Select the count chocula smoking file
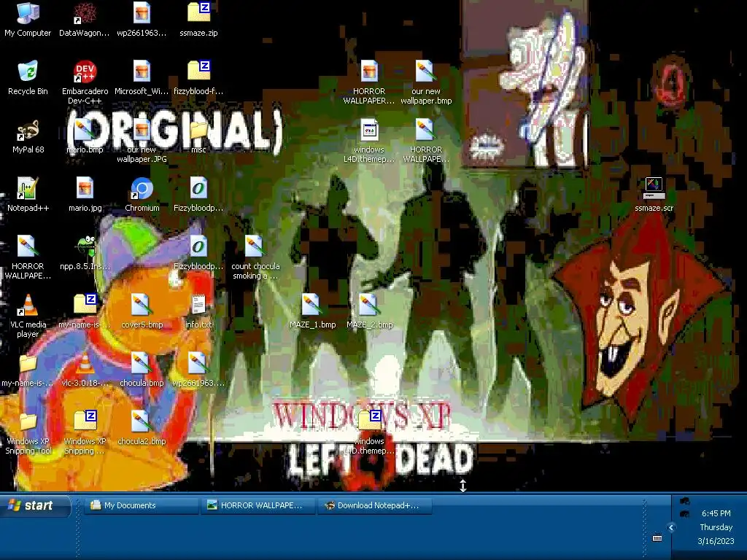747x560 pixels. coord(255,246)
